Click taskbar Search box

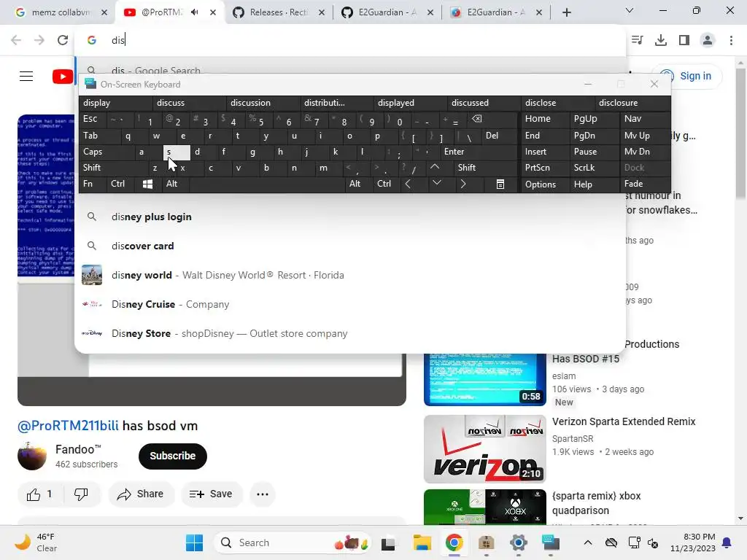[292, 542]
